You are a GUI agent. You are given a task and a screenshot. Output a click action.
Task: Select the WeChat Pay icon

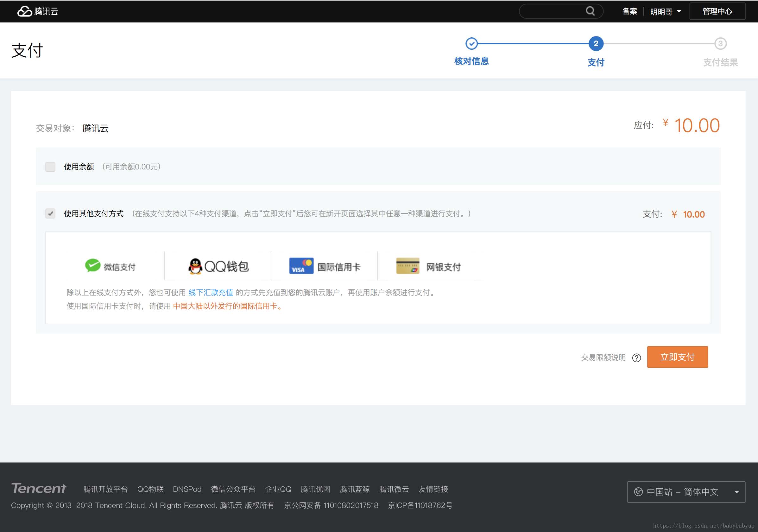pos(92,265)
